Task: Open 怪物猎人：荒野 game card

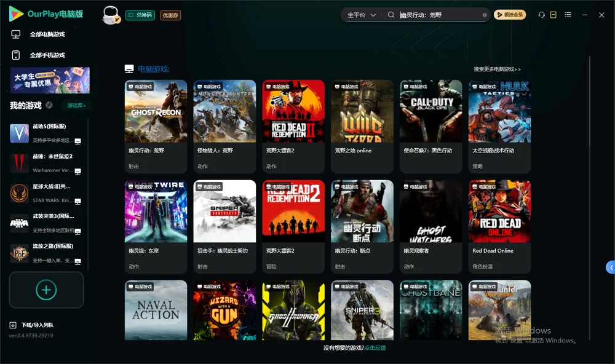Action: coord(224,126)
